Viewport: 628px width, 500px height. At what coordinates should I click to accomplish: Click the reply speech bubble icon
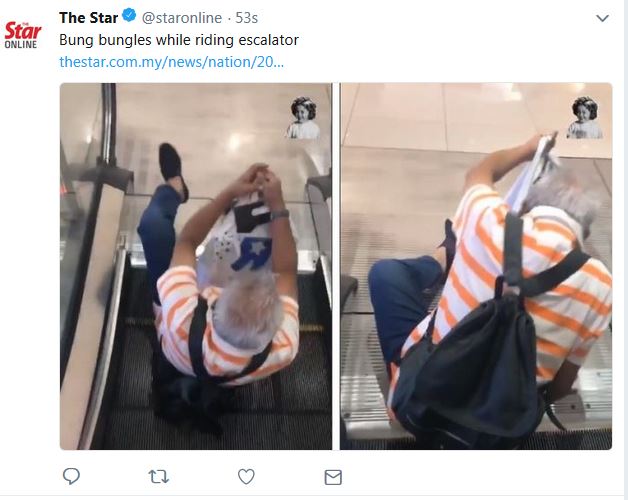tap(71, 477)
